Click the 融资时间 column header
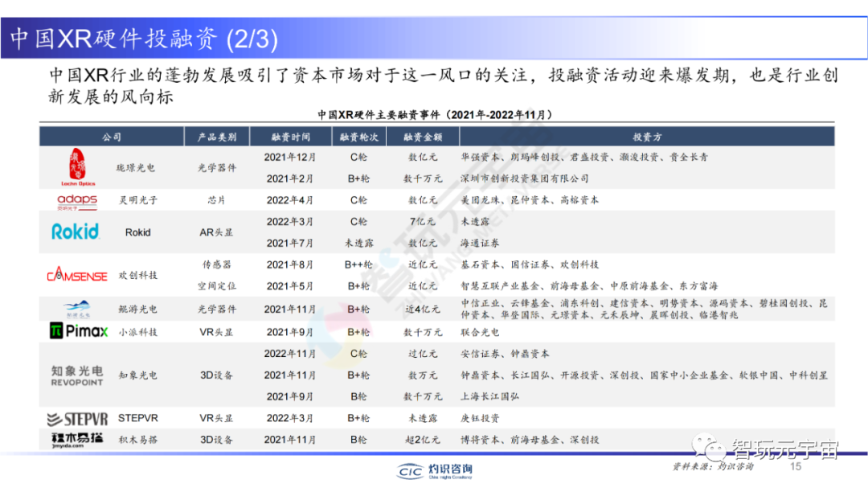 coord(291,137)
